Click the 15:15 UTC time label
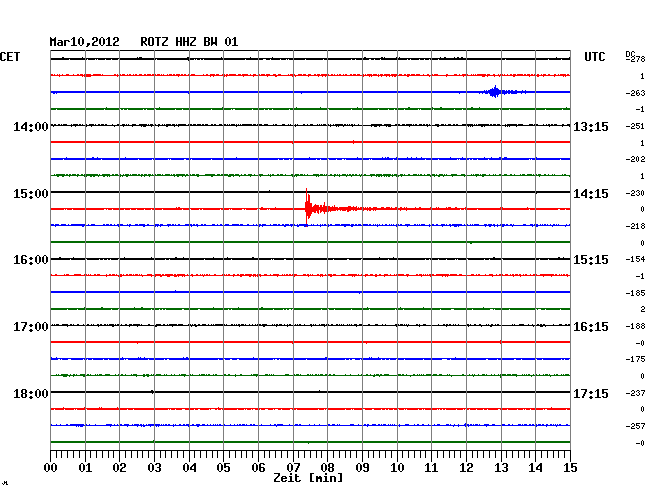650x494 pixels. pos(591,260)
